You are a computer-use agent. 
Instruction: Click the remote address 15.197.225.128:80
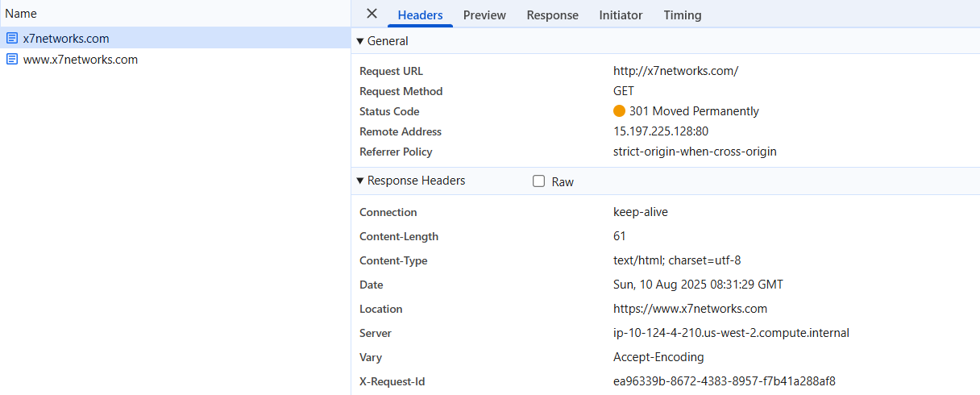(661, 131)
